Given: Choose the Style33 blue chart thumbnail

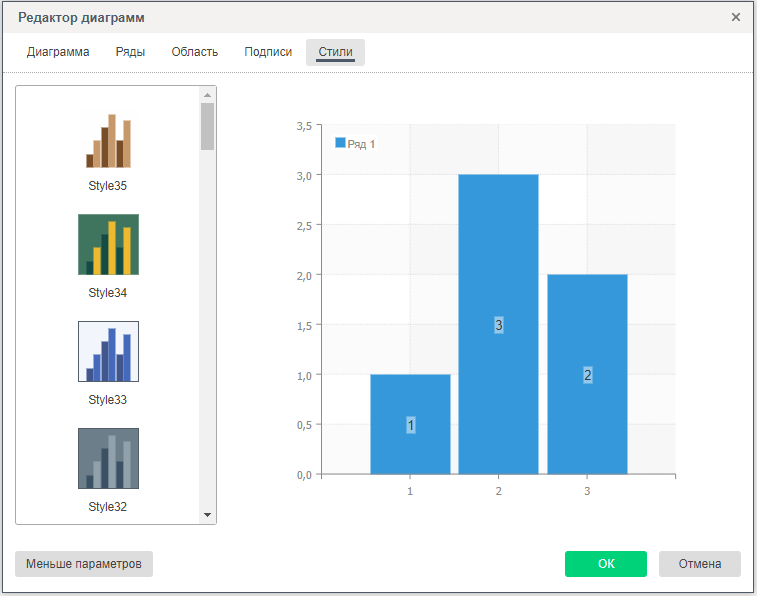Looking at the screenshot, I should (108, 351).
